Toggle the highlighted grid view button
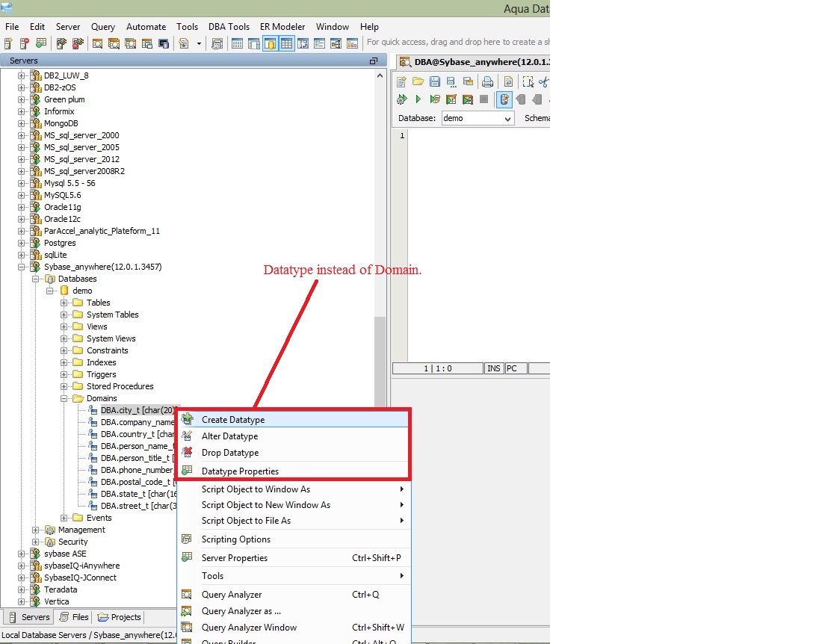This screenshot has height=644, width=828. (x=286, y=44)
